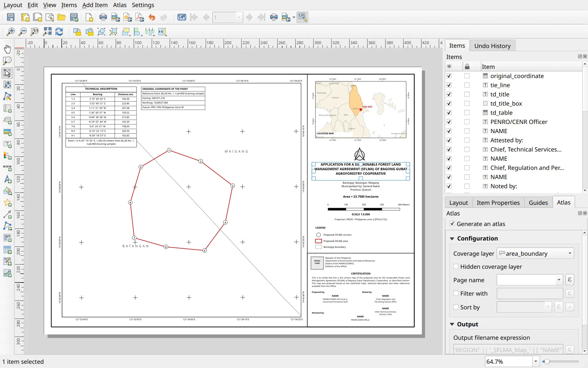588x368 pixels.
Task: Click the Add North Arrow tool
Action: (x=7, y=179)
